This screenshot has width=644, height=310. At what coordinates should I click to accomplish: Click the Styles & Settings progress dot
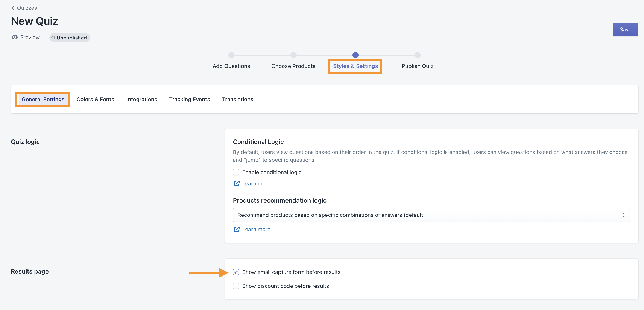(355, 55)
